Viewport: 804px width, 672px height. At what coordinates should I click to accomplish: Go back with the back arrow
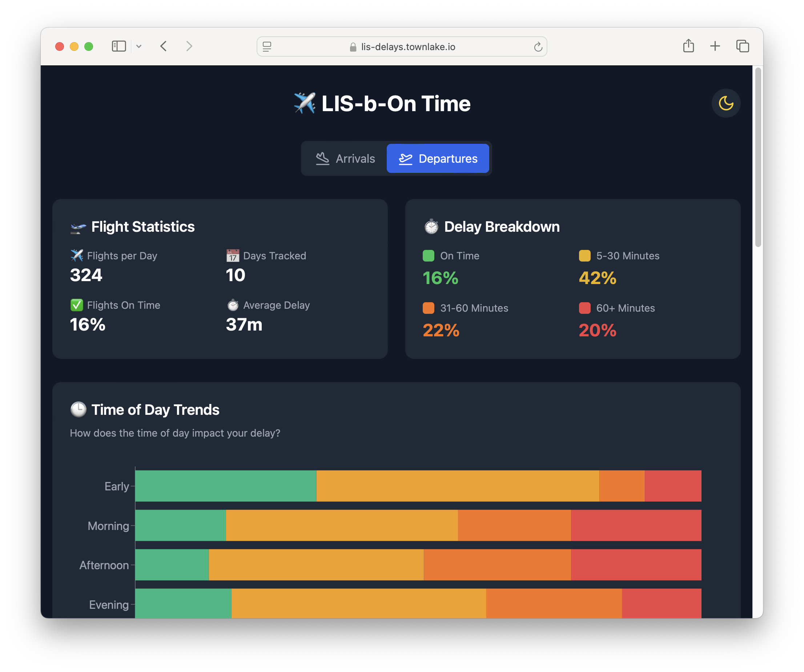pyautogui.click(x=164, y=46)
